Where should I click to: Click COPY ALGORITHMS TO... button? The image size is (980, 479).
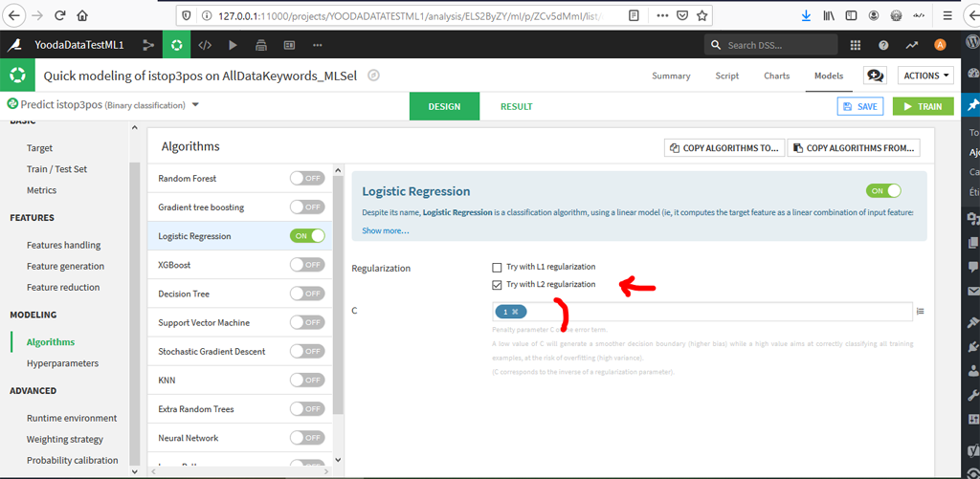click(x=725, y=148)
